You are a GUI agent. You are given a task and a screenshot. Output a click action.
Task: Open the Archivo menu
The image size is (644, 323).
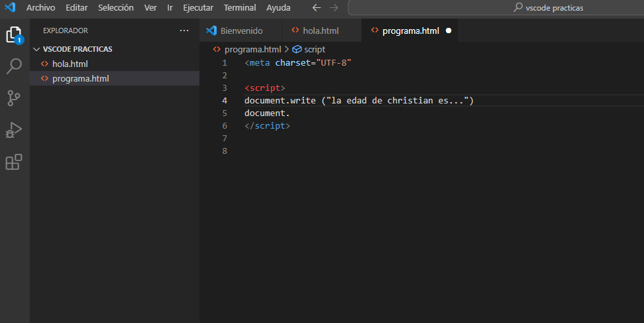[x=40, y=8]
